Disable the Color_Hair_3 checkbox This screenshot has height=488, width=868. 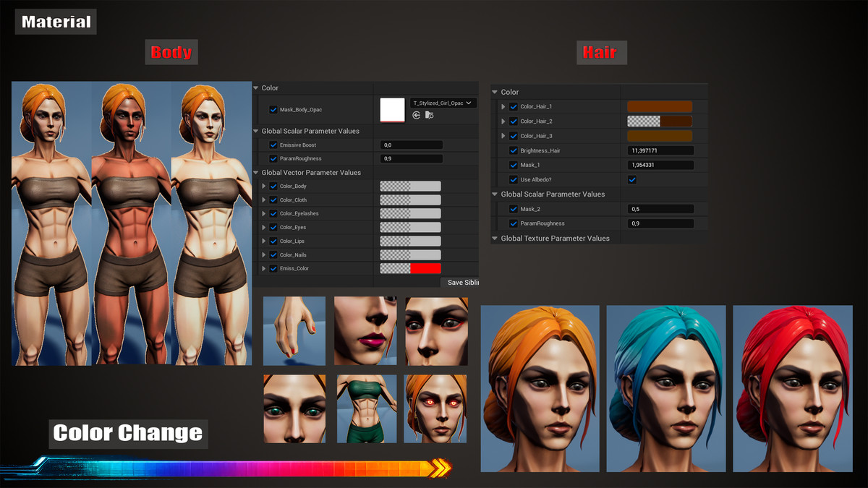click(514, 136)
